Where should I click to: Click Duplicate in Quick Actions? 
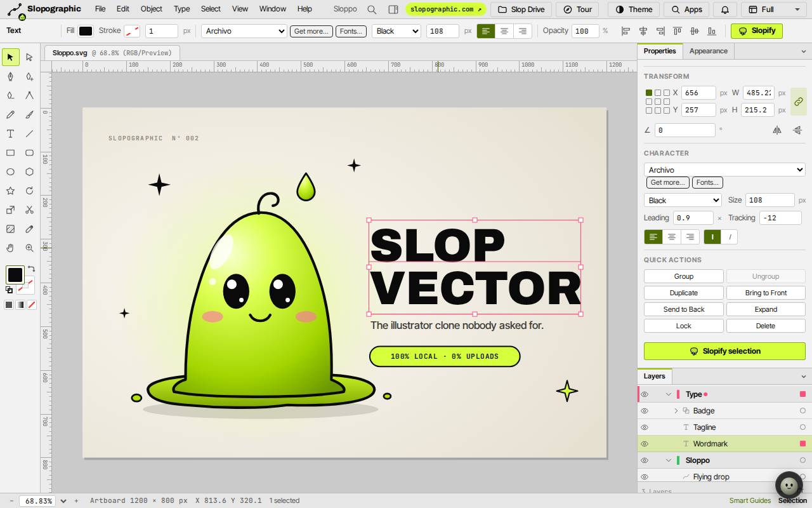pyautogui.click(x=684, y=293)
